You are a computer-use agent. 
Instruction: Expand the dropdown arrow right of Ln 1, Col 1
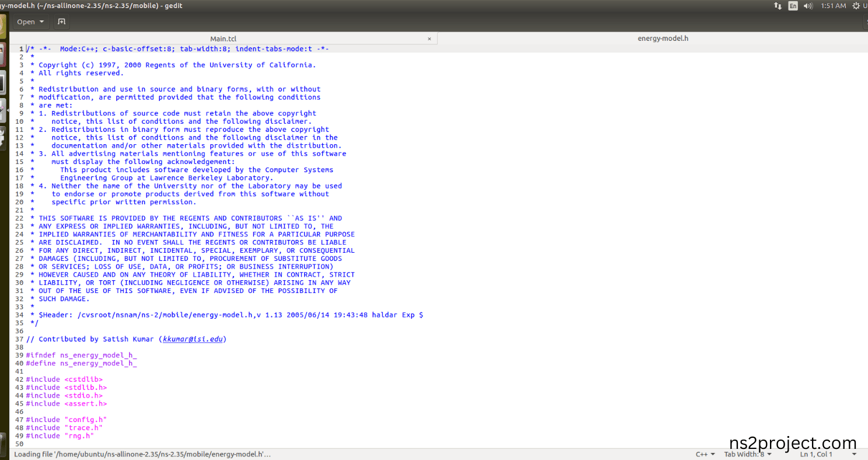pos(855,454)
